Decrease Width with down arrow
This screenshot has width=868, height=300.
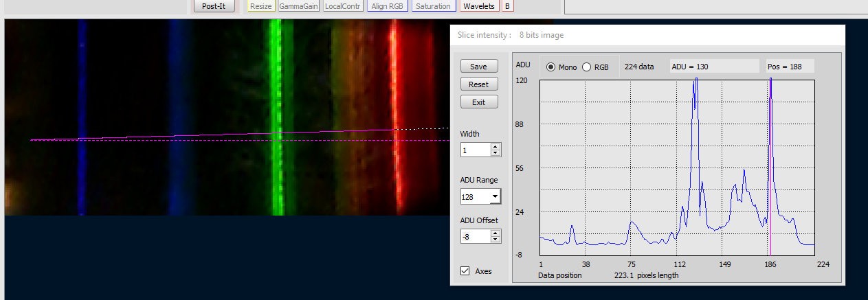496,153
